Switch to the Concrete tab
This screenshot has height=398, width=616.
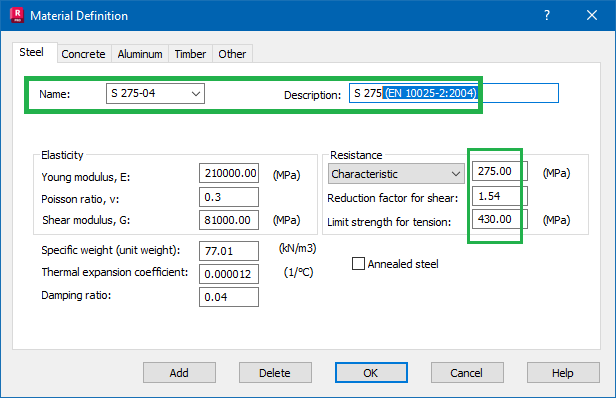(83, 54)
